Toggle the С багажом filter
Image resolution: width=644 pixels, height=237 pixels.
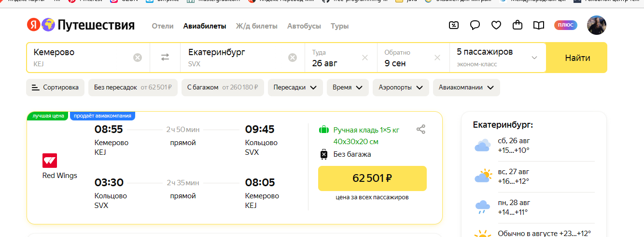pos(223,88)
